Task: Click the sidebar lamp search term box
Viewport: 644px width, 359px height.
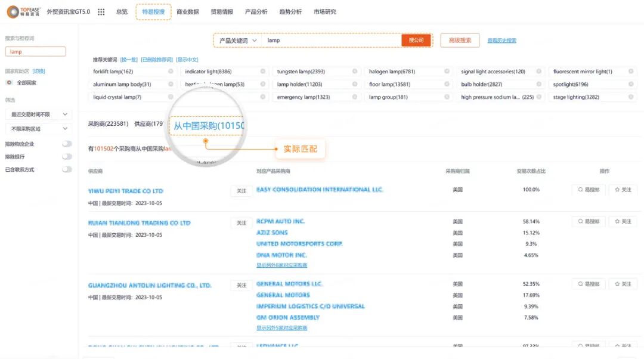Action: (x=35, y=51)
